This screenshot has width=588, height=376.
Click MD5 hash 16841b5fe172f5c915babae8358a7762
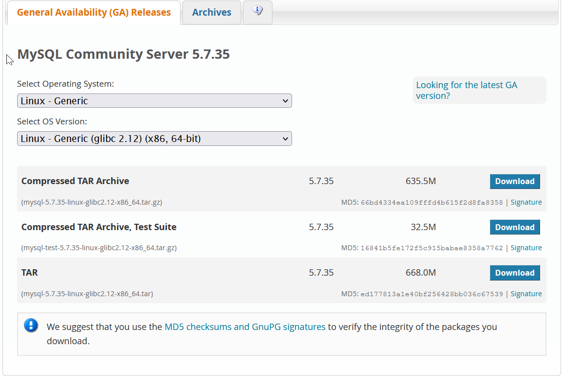[432, 248]
